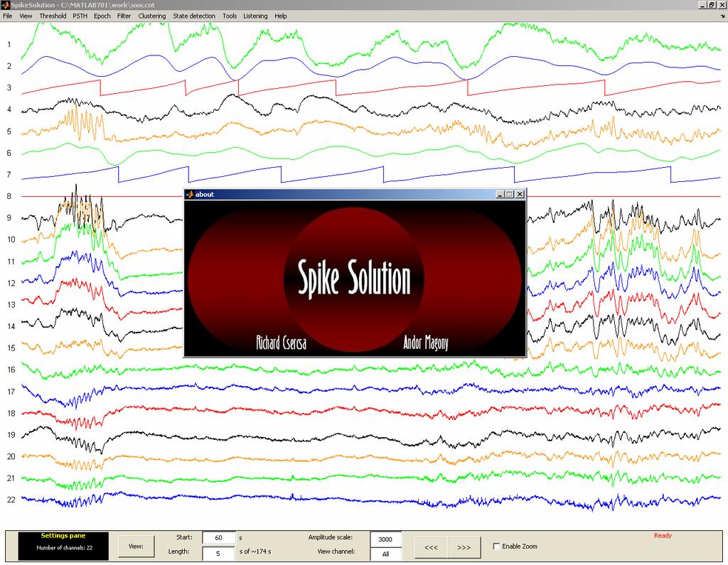Click channel label 12

click(x=11, y=283)
